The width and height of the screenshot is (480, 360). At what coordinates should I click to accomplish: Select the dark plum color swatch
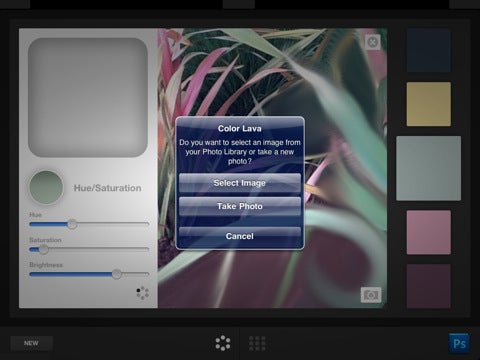pos(429,286)
